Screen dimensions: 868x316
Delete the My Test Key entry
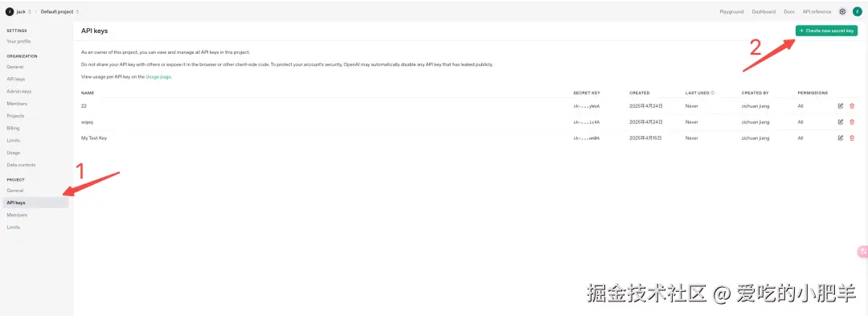pyautogui.click(x=852, y=137)
